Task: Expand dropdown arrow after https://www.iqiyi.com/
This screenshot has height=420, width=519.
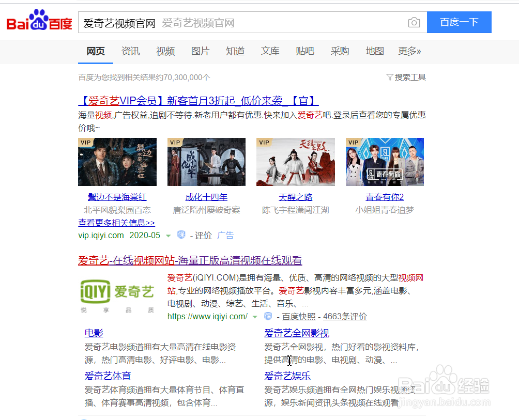Action: point(255,317)
